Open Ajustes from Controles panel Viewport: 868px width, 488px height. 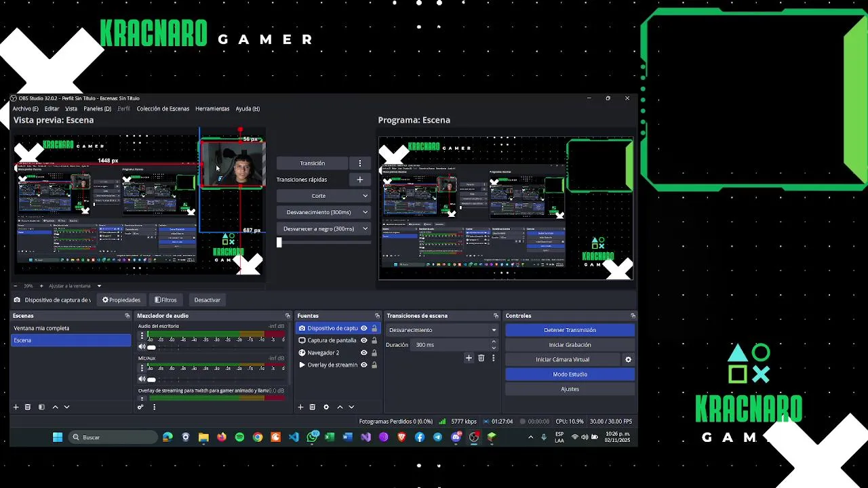570,389
